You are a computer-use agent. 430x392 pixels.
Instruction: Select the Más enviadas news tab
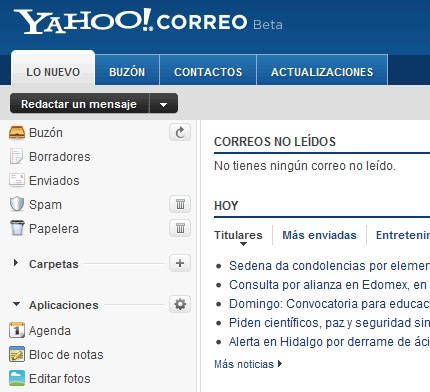tap(319, 235)
